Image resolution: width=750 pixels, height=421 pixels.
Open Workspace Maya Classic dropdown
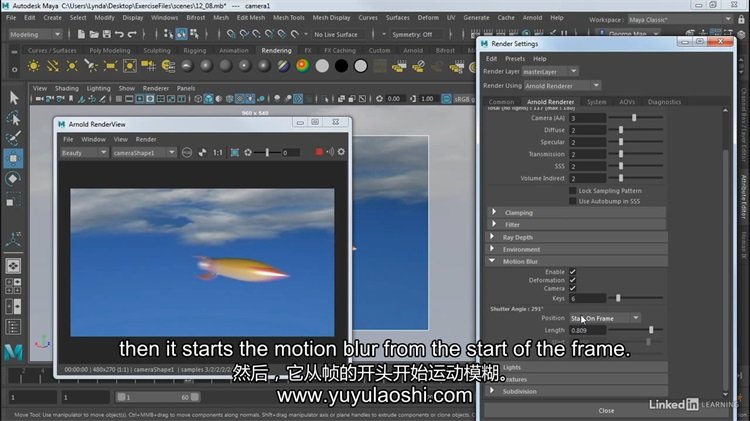pos(680,20)
